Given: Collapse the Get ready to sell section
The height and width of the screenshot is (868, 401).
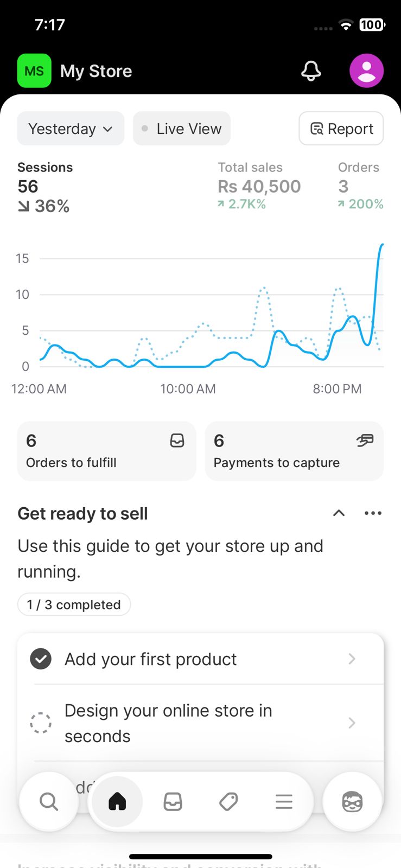Looking at the screenshot, I should tap(339, 513).
